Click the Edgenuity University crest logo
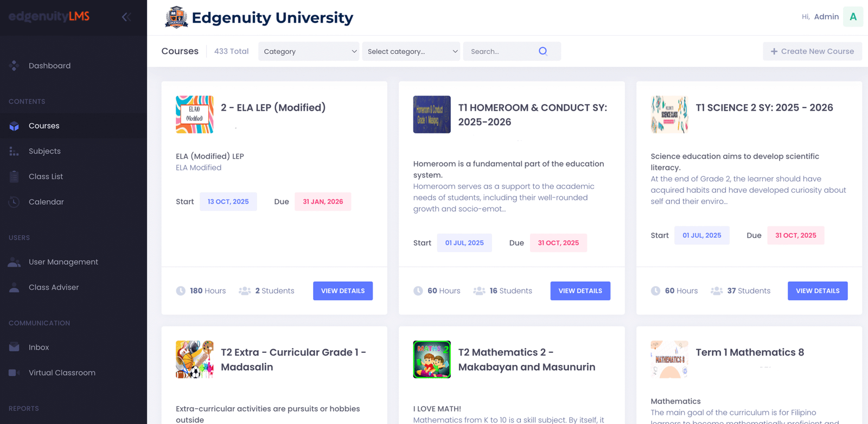The height and width of the screenshot is (424, 868). [x=176, y=17]
